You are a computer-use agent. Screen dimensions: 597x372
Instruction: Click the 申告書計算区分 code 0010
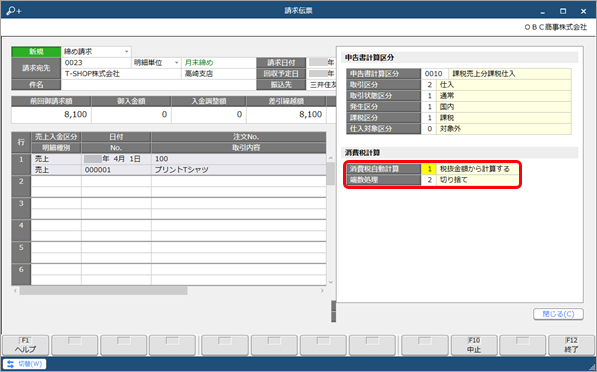[434, 73]
